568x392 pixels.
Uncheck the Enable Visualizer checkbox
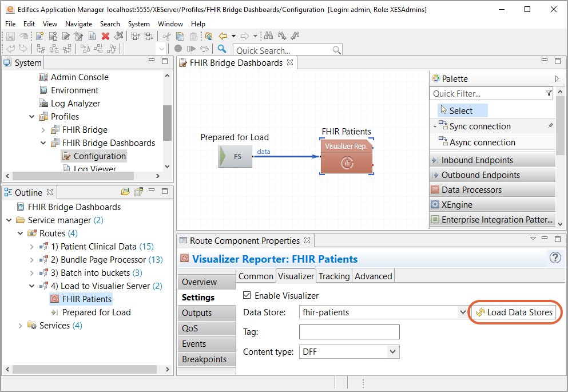click(247, 295)
